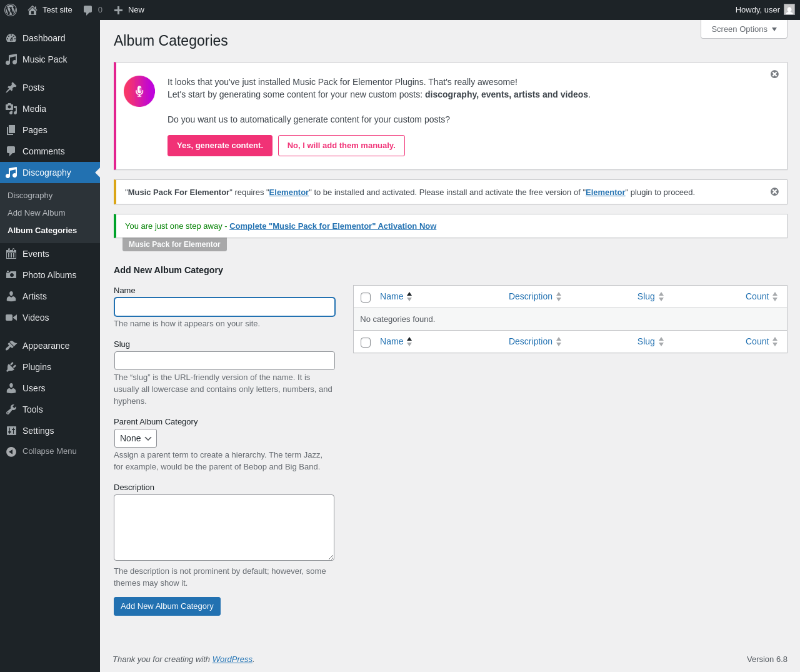The image size is (800, 672).
Task: Click Yes, generate content button
Action: tap(220, 146)
